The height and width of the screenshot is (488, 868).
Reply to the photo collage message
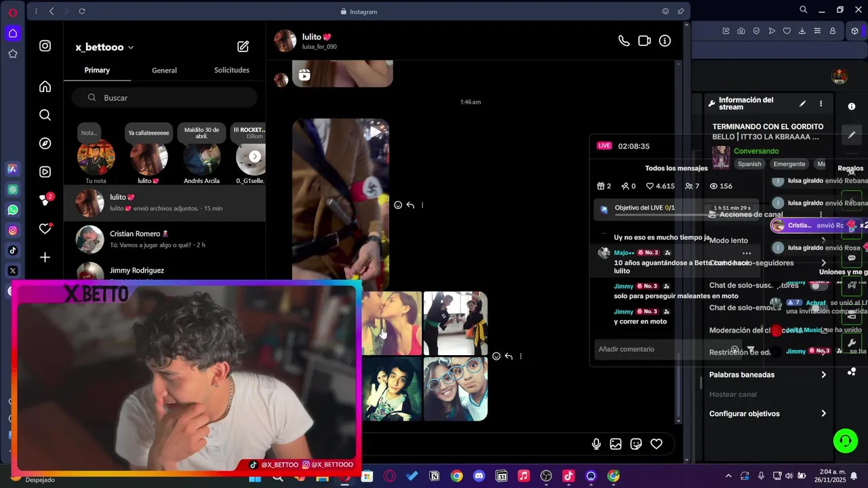509,356
